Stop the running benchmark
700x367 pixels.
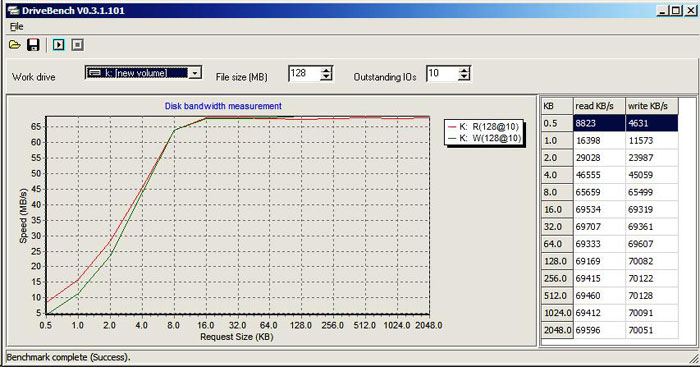point(78,45)
